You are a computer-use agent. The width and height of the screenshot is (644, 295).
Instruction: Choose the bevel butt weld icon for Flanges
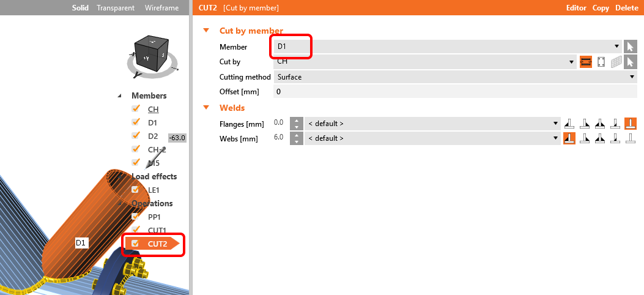click(615, 123)
